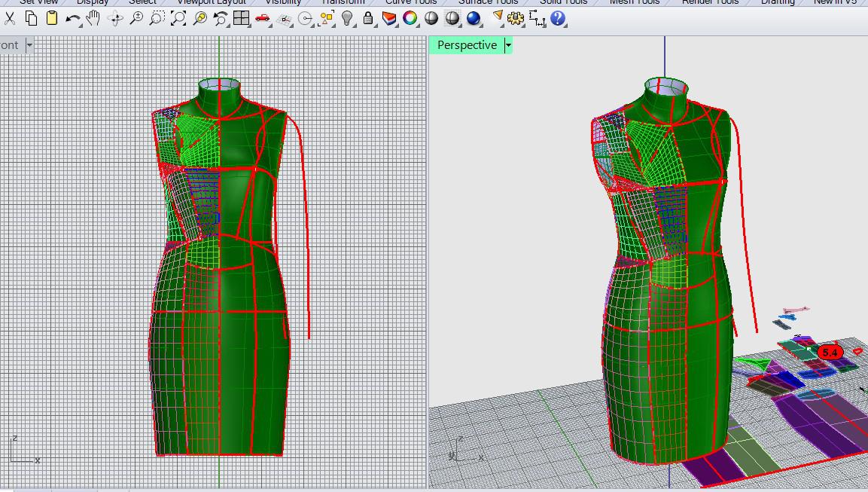This screenshot has height=492, width=868.
Task: Toggle shaded viewport sphere icon
Action: point(431,18)
